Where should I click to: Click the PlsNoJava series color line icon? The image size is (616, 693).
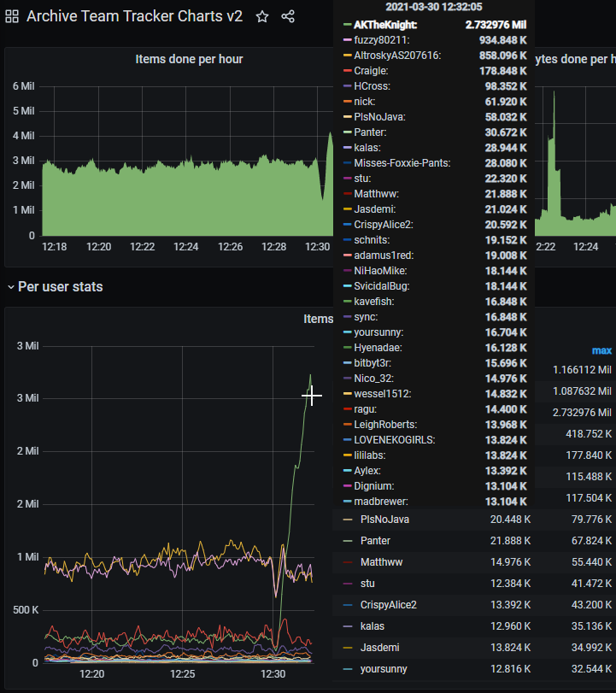[347, 520]
